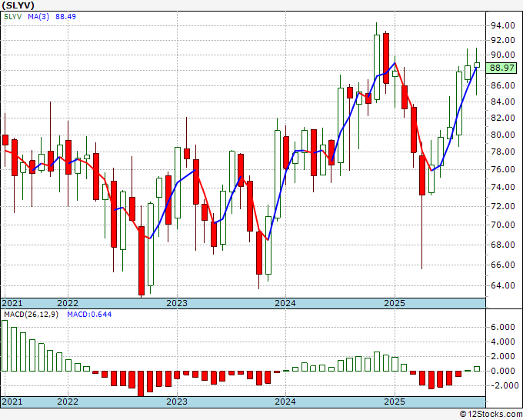The width and height of the screenshot is (523, 420).
Task: Click the MA(3) indicator label
Action: pyautogui.click(x=38, y=16)
